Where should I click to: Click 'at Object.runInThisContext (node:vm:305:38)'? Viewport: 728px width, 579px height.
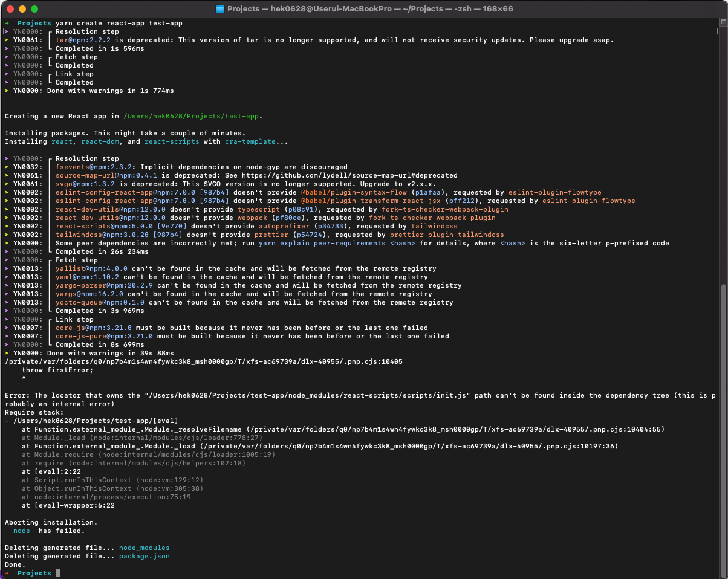(x=112, y=488)
